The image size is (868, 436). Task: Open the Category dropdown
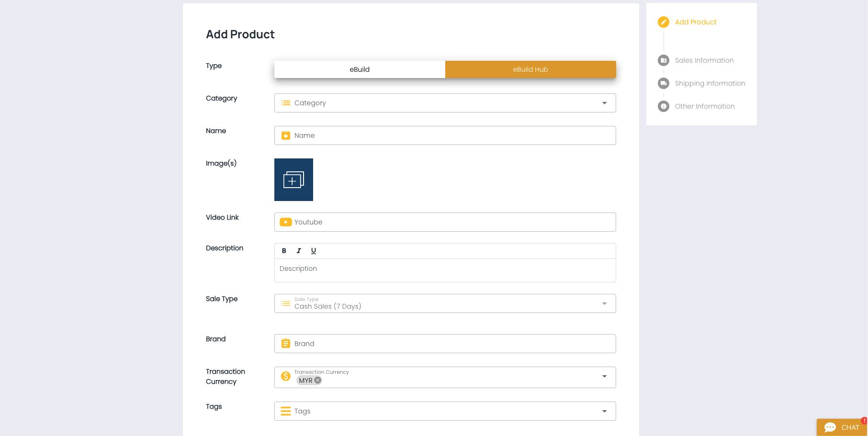[445, 103]
